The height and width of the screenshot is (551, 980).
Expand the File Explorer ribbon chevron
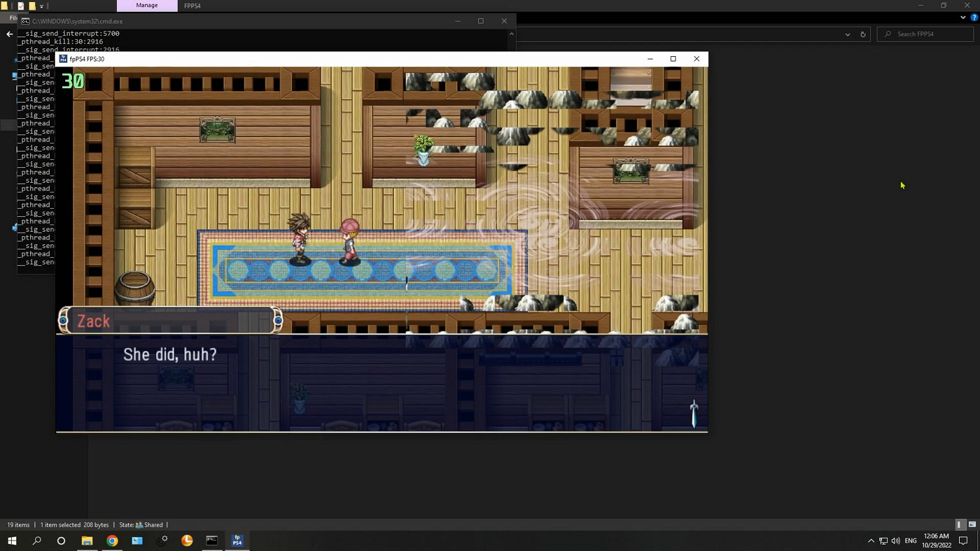tap(963, 18)
